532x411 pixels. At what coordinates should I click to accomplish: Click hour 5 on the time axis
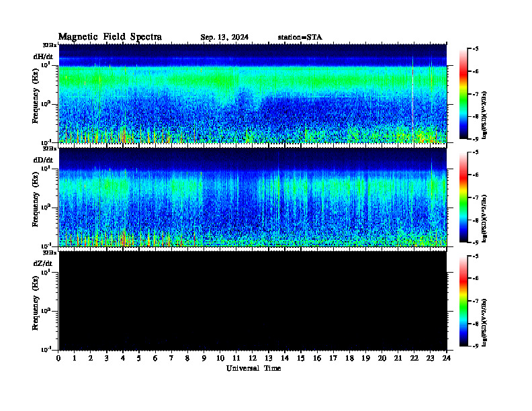[x=139, y=358]
